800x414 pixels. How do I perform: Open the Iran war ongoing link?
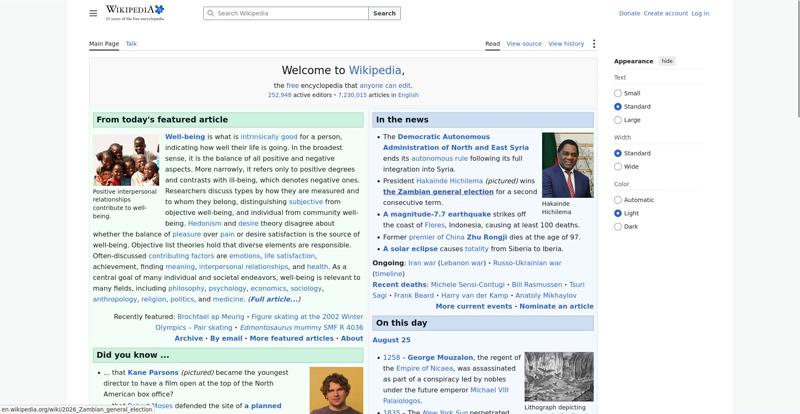pos(422,263)
